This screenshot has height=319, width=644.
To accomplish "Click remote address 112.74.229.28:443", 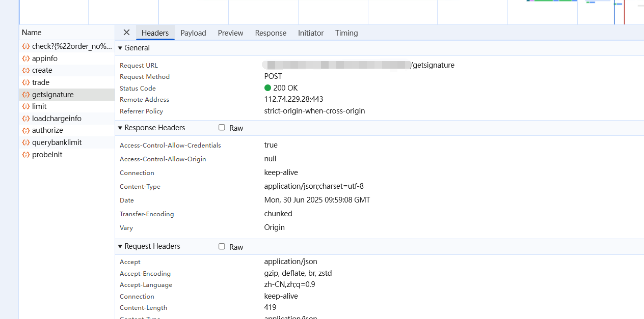I will (293, 99).
